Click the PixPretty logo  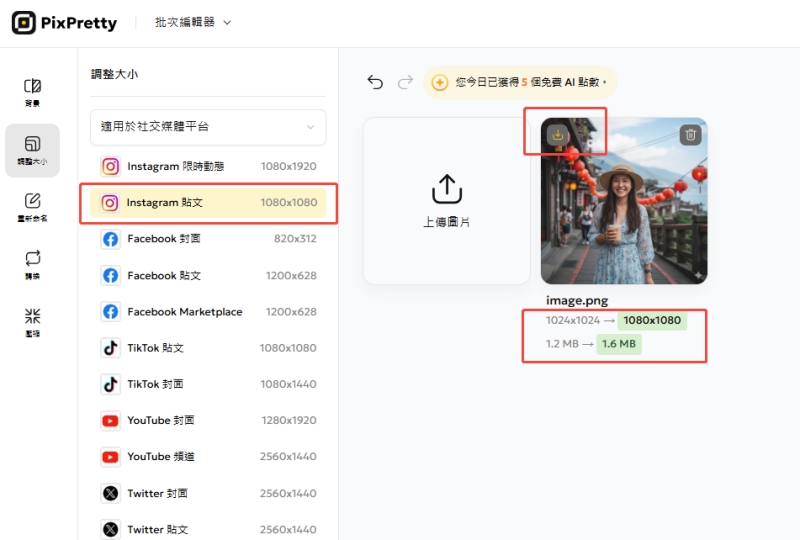(65, 22)
